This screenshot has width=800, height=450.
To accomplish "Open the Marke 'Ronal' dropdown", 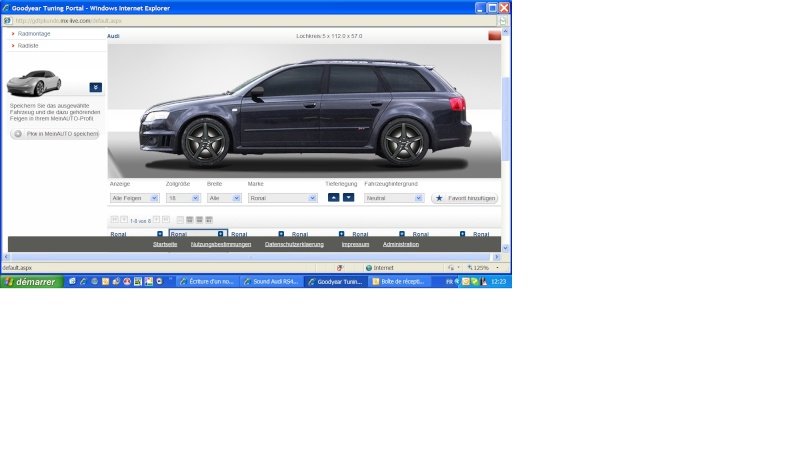I will (283, 198).
